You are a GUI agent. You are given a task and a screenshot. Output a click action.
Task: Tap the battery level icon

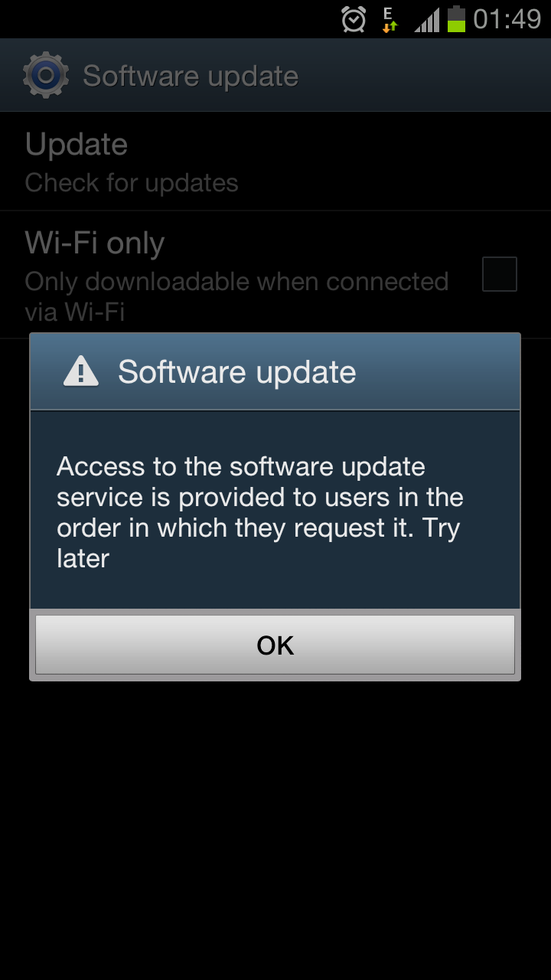point(457,19)
